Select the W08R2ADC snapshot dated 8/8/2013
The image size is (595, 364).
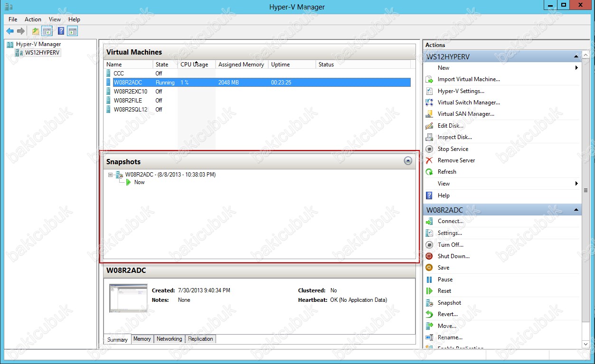pos(170,175)
